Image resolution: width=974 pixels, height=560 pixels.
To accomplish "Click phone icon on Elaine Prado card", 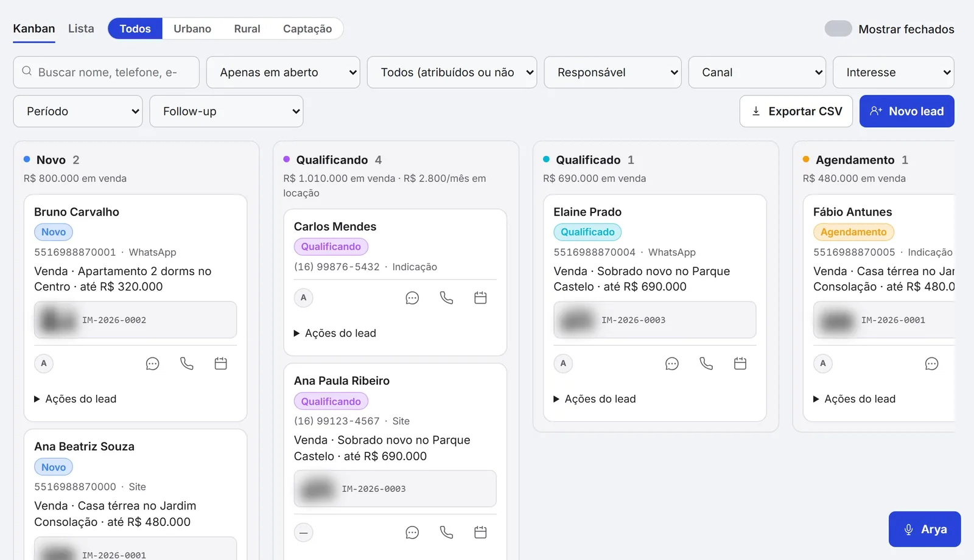I will pos(706,364).
